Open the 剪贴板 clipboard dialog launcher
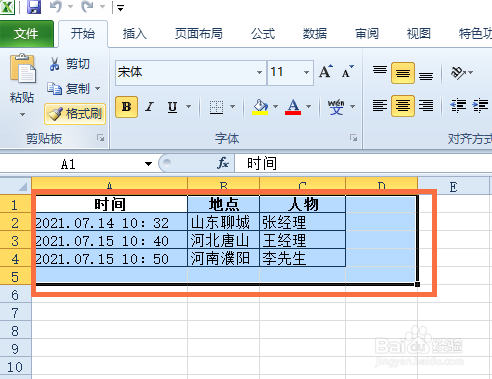This screenshot has width=492, height=379. click(x=100, y=138)
